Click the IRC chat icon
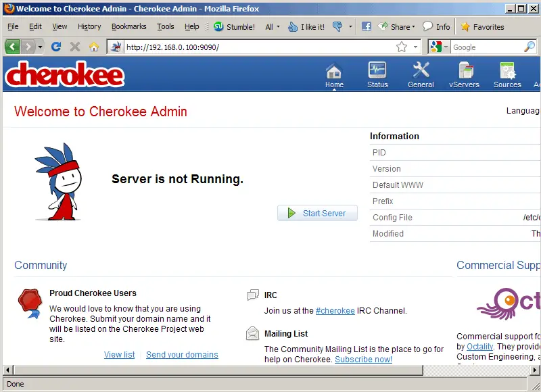This screenshot has width=541, height=392. (253, 295)
